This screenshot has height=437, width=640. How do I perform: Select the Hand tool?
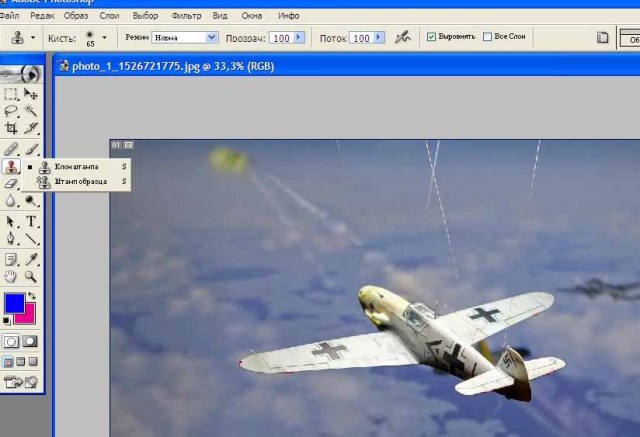click(x=11, y=276)
